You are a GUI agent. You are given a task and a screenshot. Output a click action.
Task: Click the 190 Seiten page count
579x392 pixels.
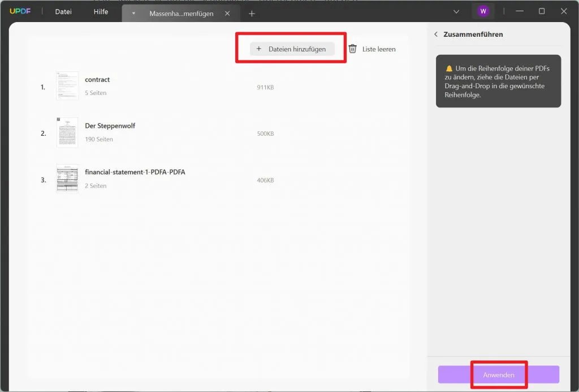(x=99, y=139)
